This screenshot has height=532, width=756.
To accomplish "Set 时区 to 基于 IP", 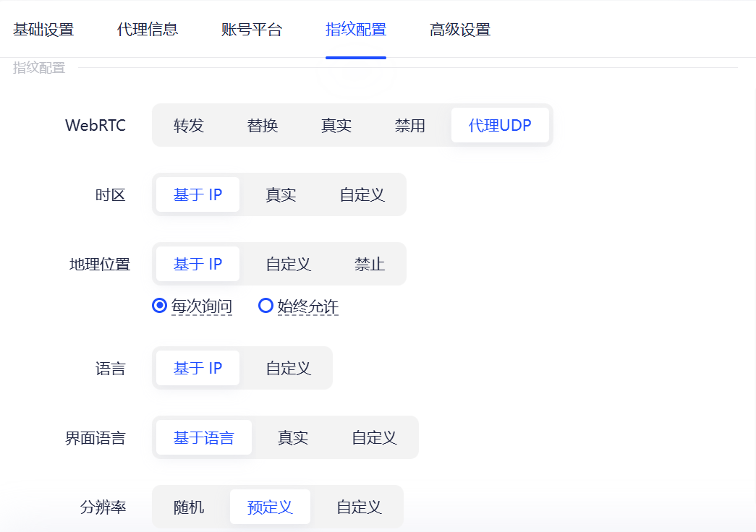I will [x=198, y=194].
